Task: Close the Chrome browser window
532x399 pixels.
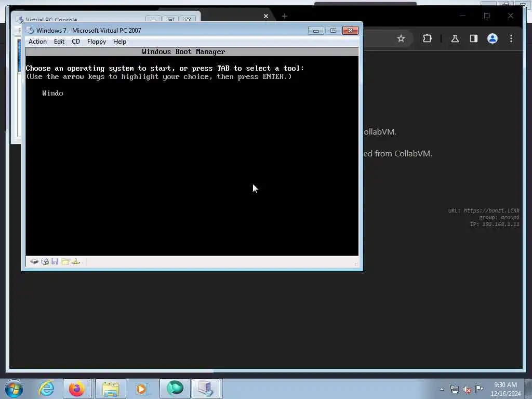Action: (x=510, y=16)
